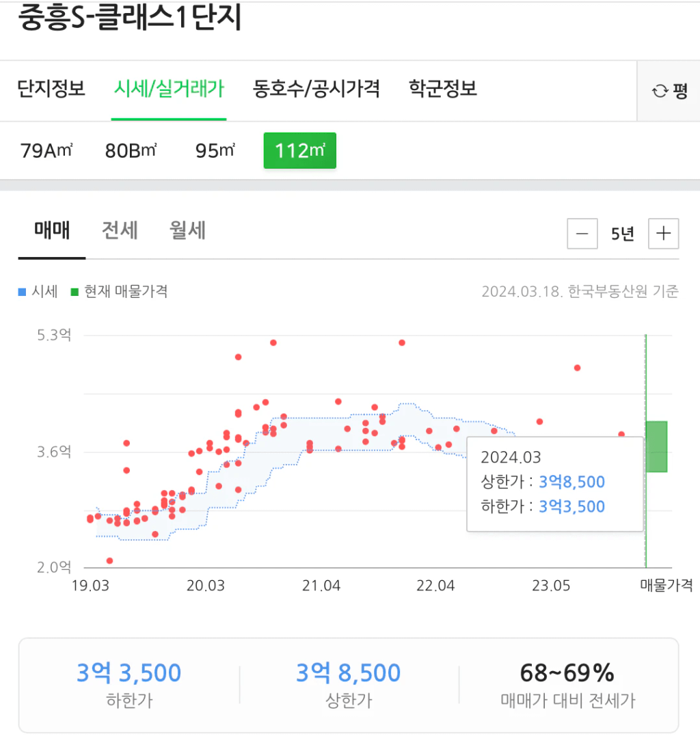Click the 5년 period label

[x=622, y=234]
